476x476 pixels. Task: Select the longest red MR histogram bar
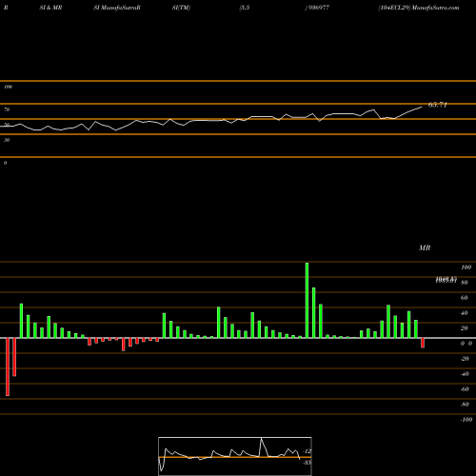8,367
